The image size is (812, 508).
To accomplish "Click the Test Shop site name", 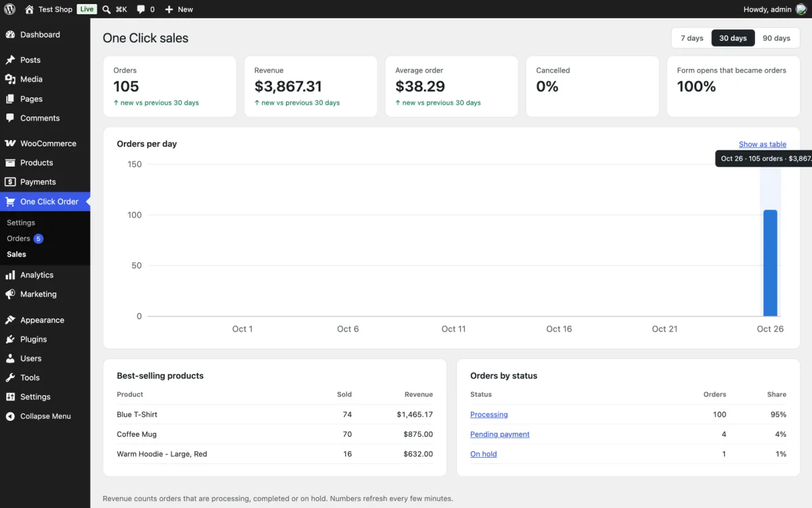I will (x=55, y=9).
